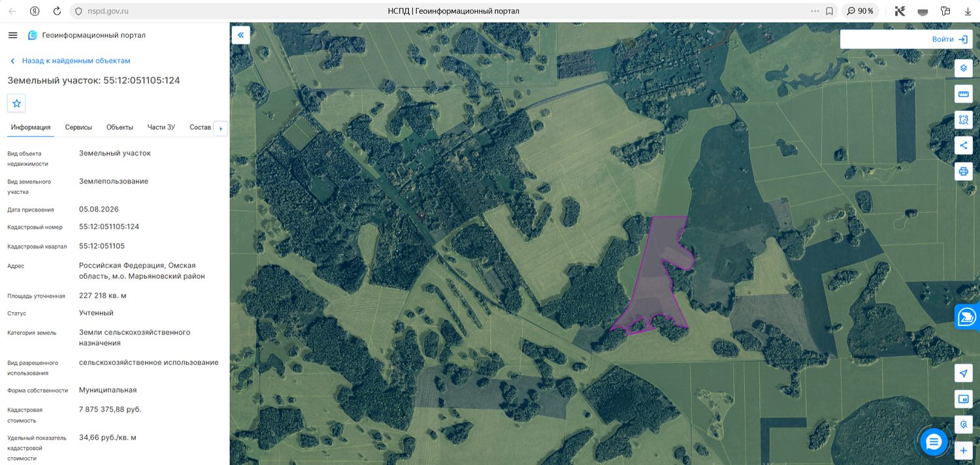This screenshot has height=465, width=980.
Task: Click the Муниципальная ownership value
Action: click(108, 390)
